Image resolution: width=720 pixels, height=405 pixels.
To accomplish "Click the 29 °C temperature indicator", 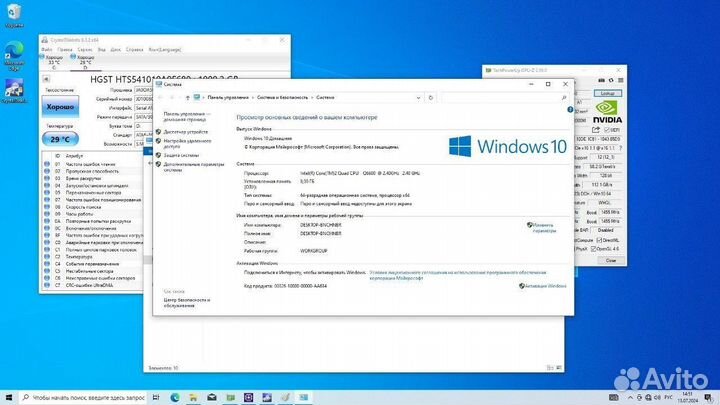I will tap(61, 141).
